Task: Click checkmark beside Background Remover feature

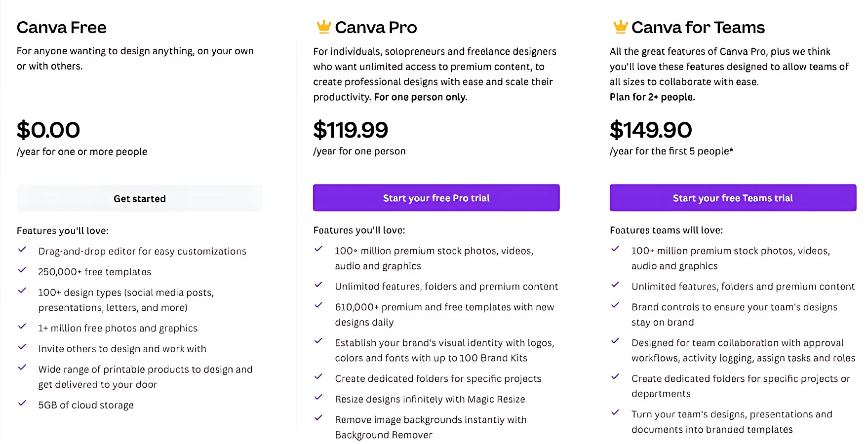Action: pos(319,418)
